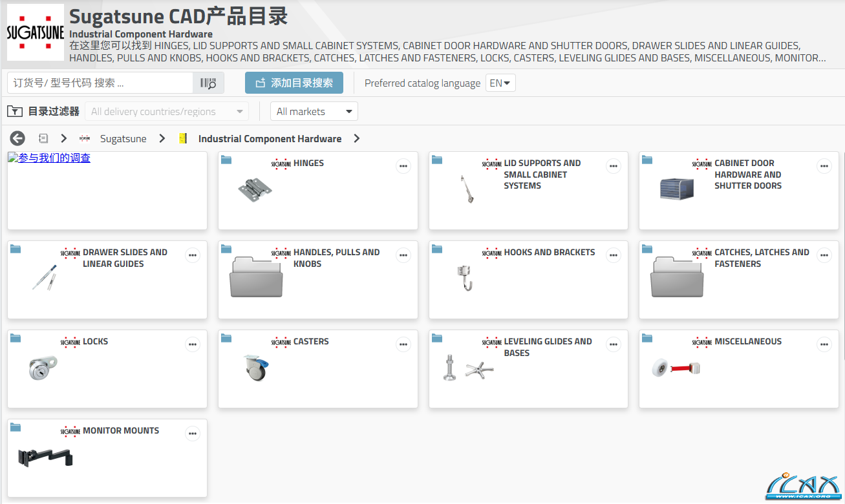Click the cam lock thumbnail image
The height and width of the screenshot is (504, 845).
pyautogui.click(x=43, y=368)
